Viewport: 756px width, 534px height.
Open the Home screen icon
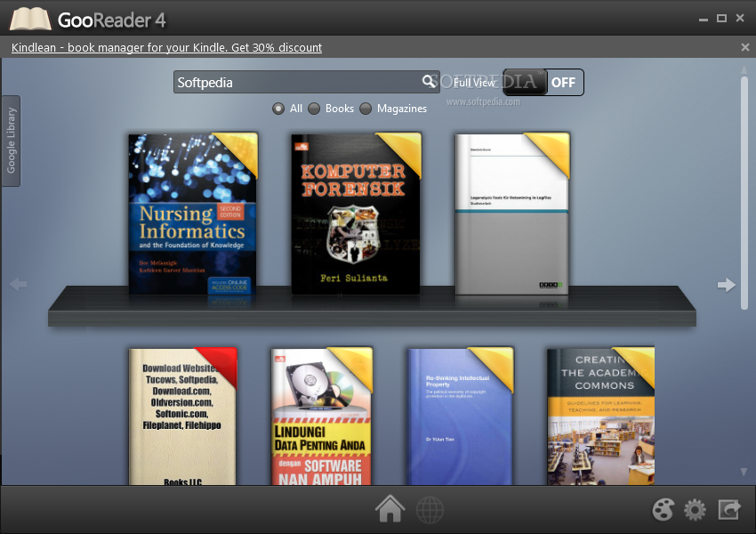coord(390,509)
